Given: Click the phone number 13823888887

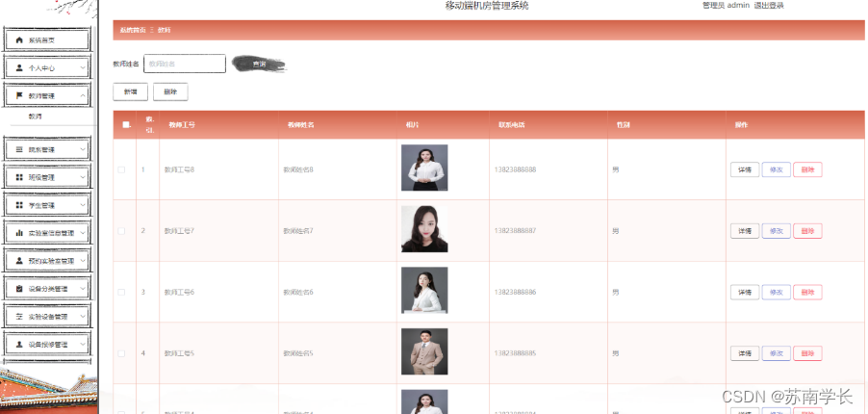Looking at the screenshot, I should click(516, 231).
